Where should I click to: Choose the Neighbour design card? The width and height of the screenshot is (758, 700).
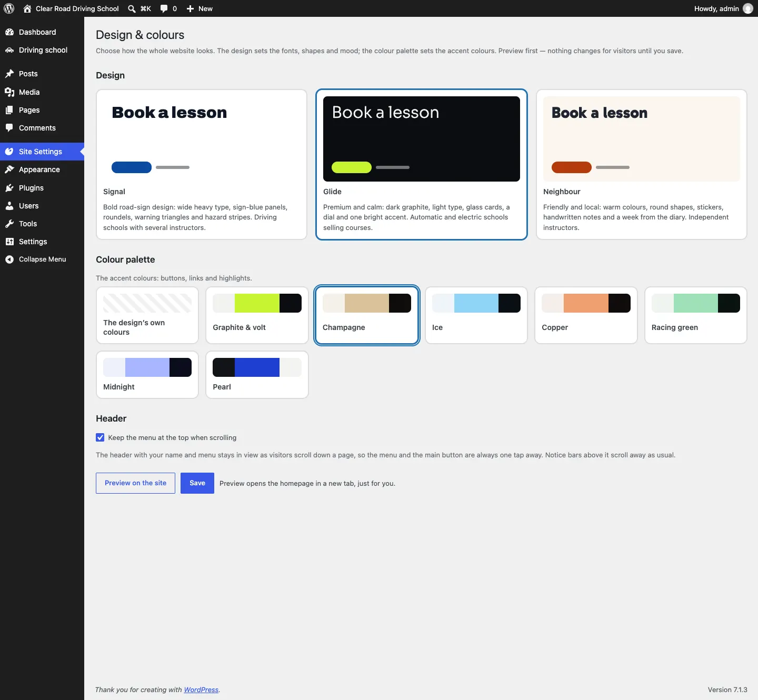[x=642, y=164]
